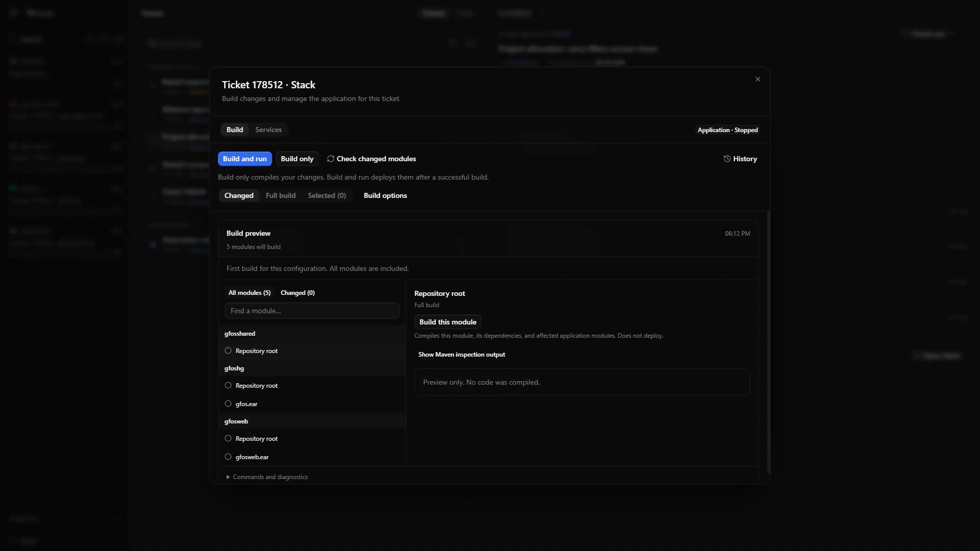Viewport: 980px width, 551px height.
Task: Click the gfoshg group header
Action: [312, 368]
